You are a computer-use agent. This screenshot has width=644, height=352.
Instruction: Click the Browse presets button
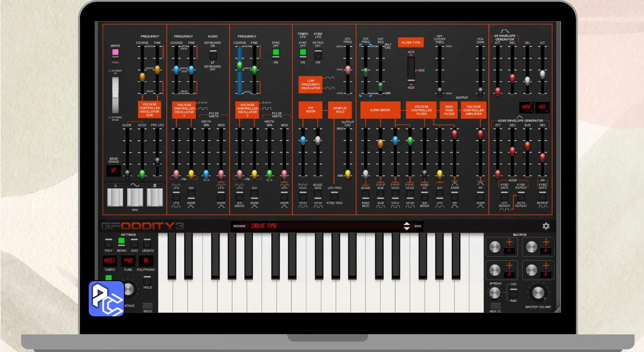pos(239,226)
